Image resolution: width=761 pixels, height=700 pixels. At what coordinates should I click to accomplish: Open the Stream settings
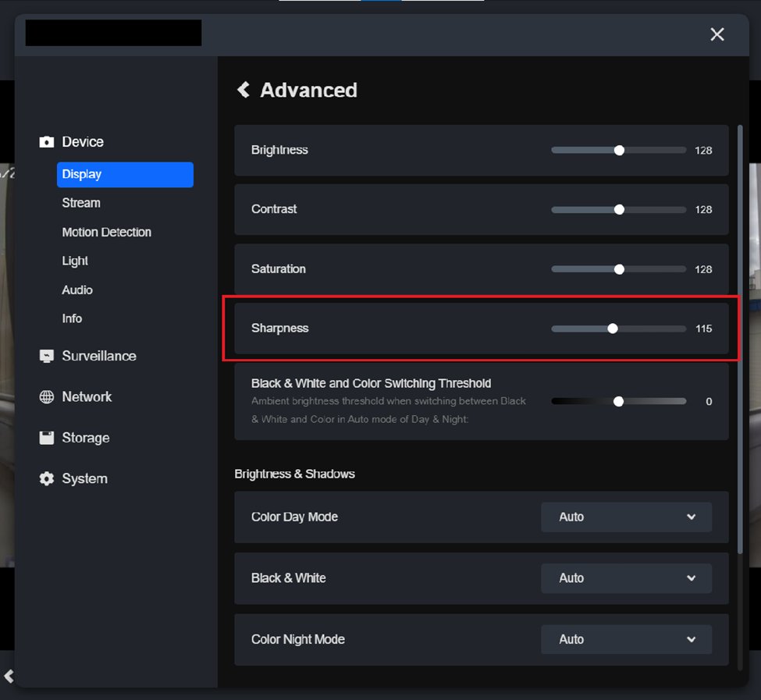click(81, 203)
